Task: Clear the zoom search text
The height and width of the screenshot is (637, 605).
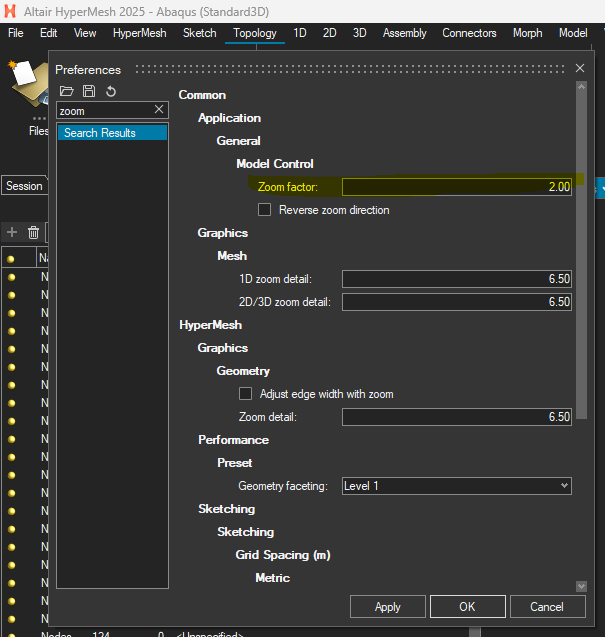Action: (159, 109)
